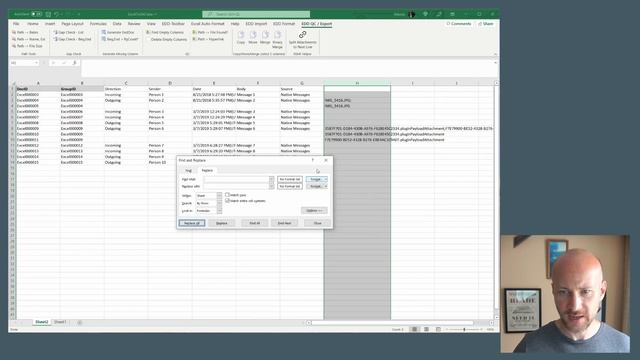Click Path > Bates ribbon command
Screen dimensions: 640x360
[x=25, y=32]
